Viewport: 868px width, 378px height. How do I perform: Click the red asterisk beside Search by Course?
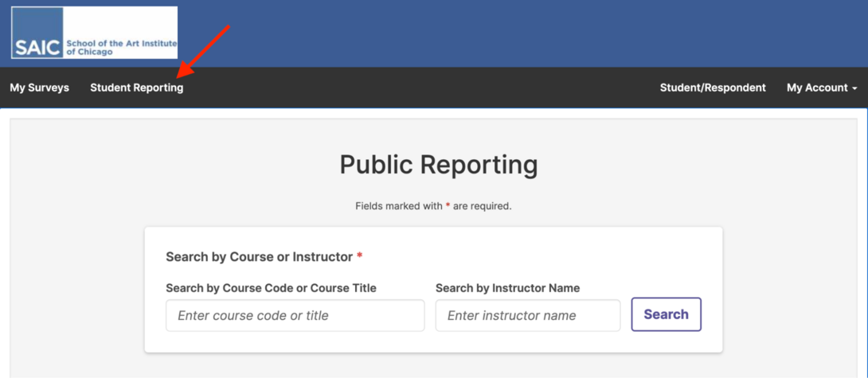tap(359, 256)
